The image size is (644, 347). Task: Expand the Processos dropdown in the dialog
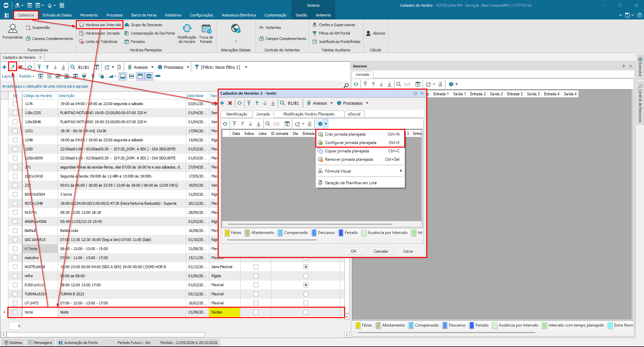coord(367,103)
